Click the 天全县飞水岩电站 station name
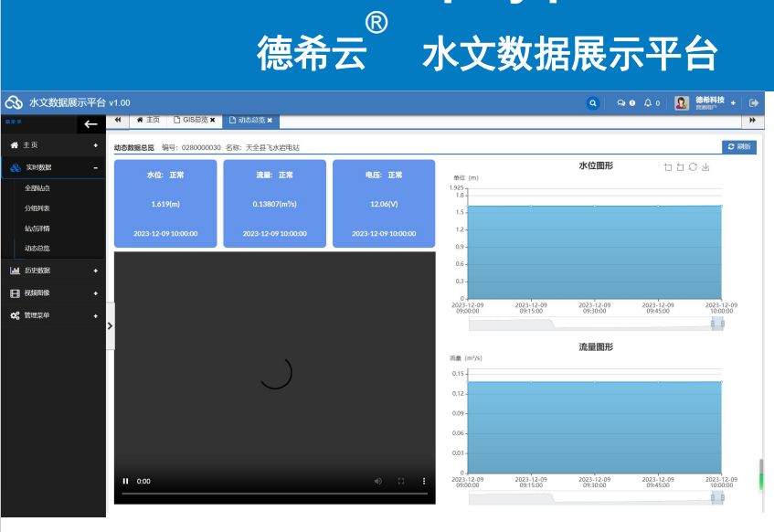Screen dimensions: 774x532 point(272,148)
